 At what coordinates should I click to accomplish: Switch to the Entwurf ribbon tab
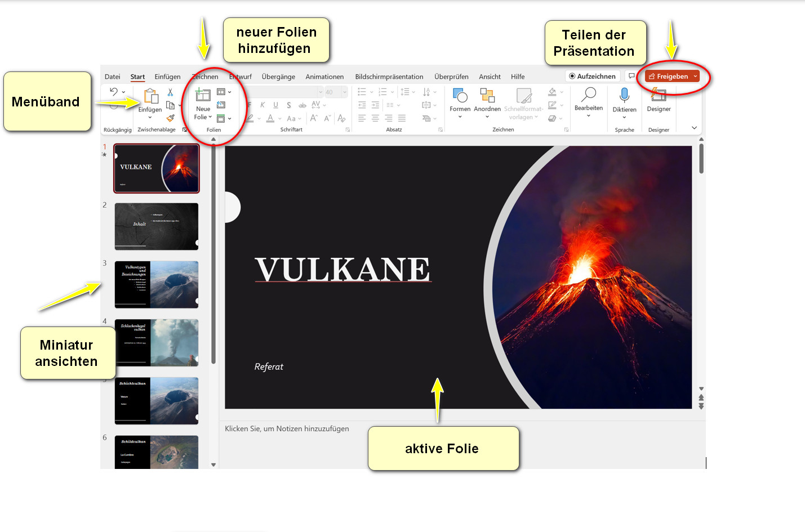[241, 77]
